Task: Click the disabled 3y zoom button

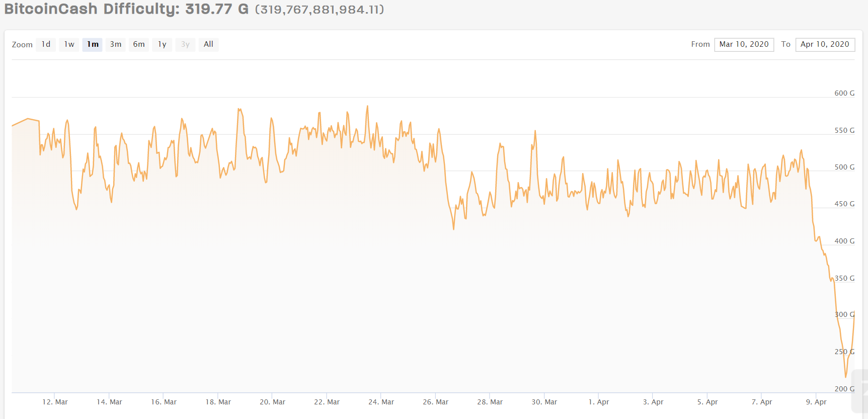Action: click(185, 44)
